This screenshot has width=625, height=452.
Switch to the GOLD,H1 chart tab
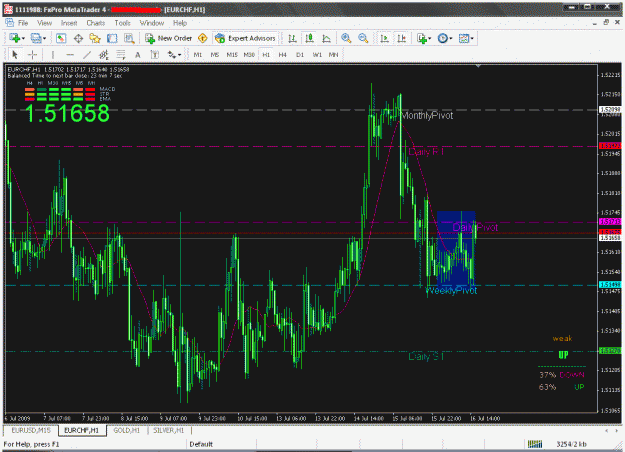coord(126,430)
